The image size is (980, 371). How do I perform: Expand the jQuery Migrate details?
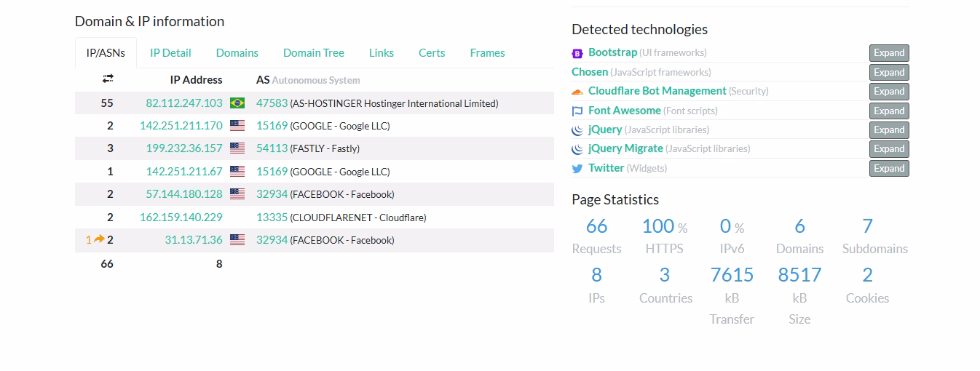pyautogui.click(x=889, y=149)
